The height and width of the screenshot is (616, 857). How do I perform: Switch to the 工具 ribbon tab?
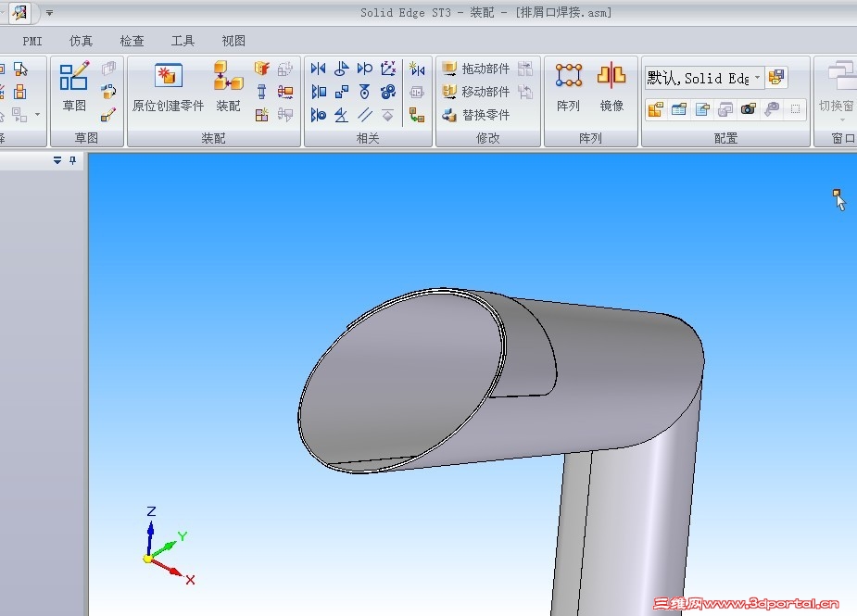click(183, 41)
